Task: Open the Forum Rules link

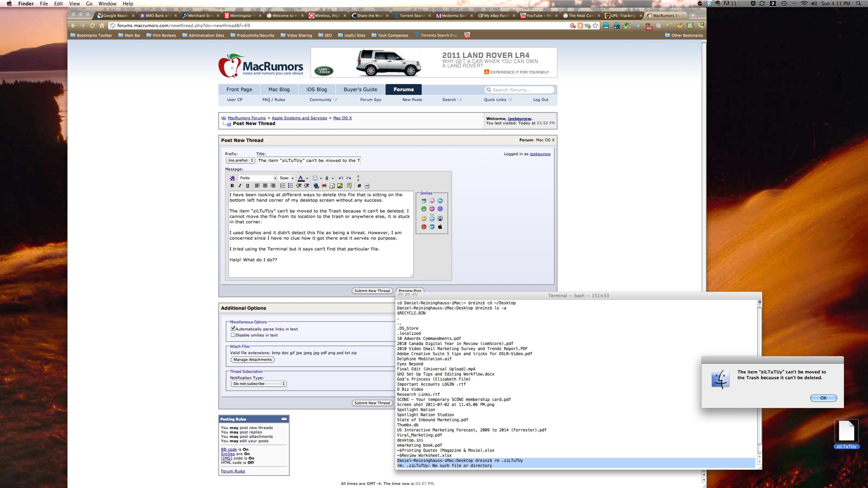Action: tap(233, 471)
